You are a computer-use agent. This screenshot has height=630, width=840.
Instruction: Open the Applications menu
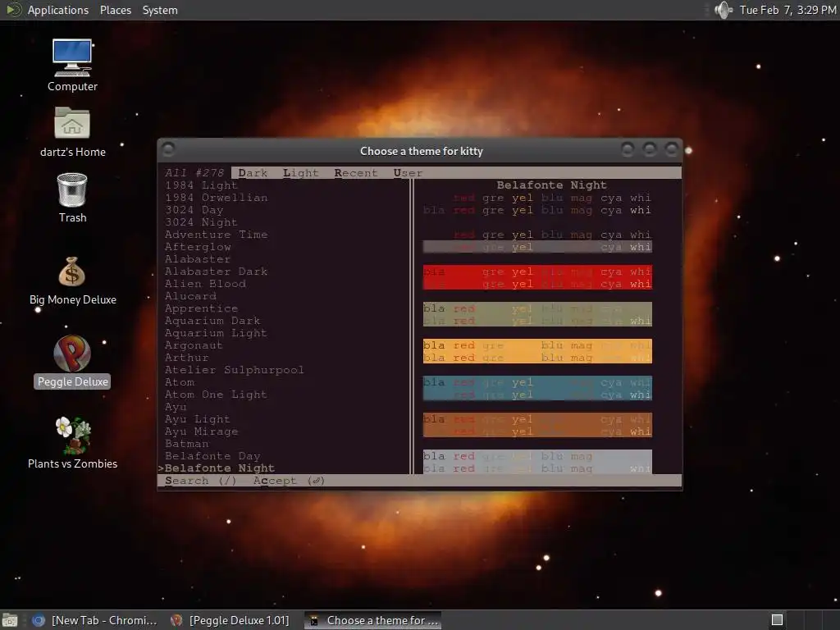click(x=58, y=10)
